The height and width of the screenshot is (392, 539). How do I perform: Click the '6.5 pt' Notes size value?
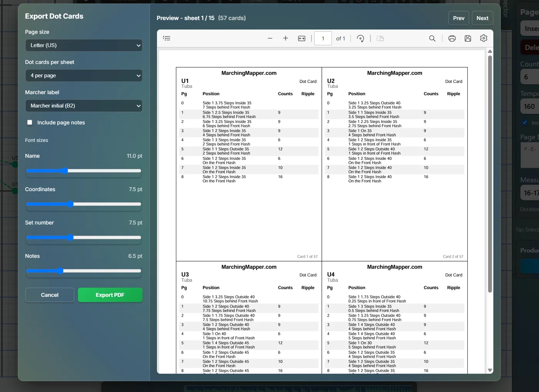click(x=135, y=256)
